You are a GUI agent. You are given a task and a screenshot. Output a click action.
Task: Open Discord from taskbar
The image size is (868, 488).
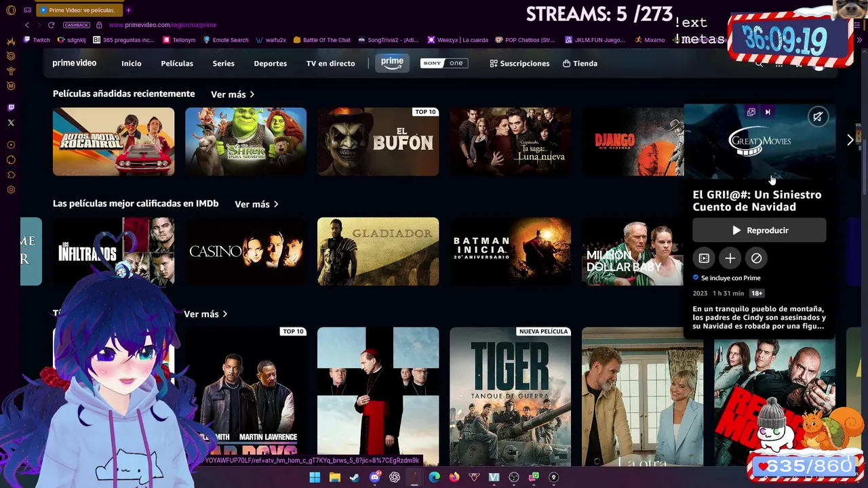click(375, 477)
